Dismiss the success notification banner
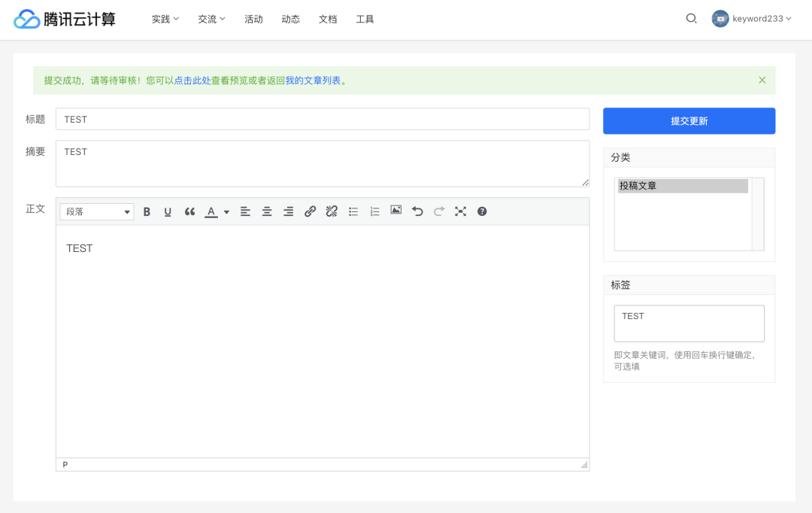The height and width of the screenshot is (513, 812). (762, 80)
